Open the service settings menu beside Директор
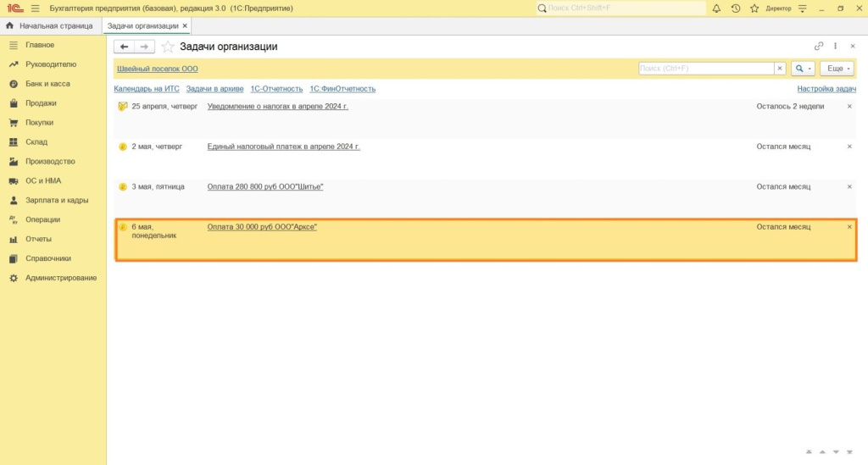This screenshot has width=868, height=465. 803,8
